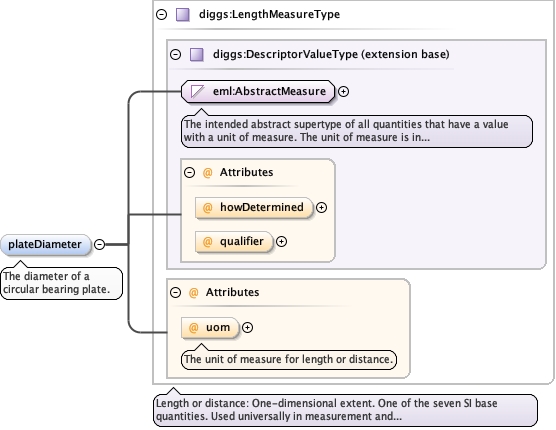The image size is (556, 430).
Task: Click the purple square icon beside diggs:LengthMeasureType
Action: [x=183, y=15]
